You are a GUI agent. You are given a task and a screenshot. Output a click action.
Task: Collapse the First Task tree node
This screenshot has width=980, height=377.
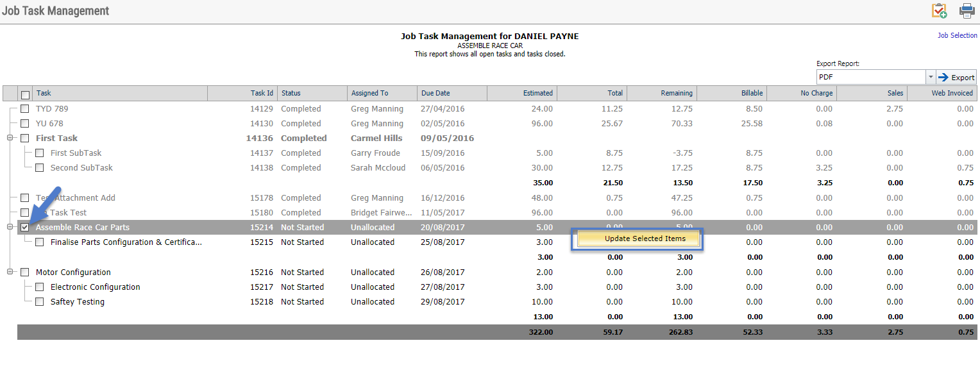tap(10, 138)
